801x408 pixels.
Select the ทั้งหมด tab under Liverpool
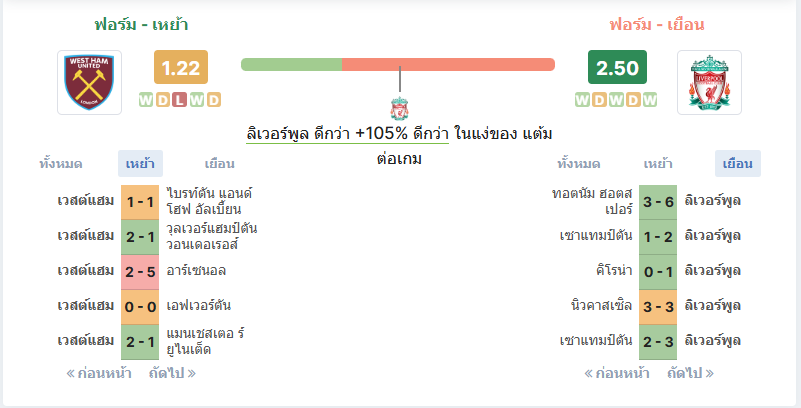point(578,164)
